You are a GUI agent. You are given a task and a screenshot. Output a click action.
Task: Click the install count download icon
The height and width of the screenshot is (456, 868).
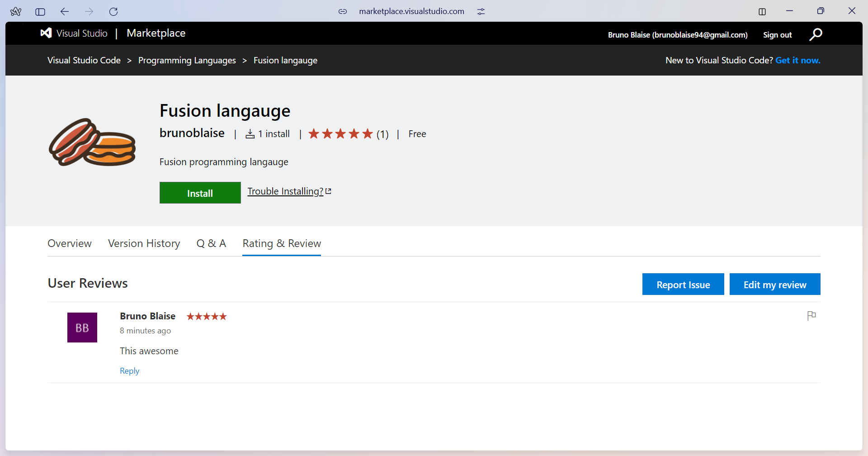(250, 134)
